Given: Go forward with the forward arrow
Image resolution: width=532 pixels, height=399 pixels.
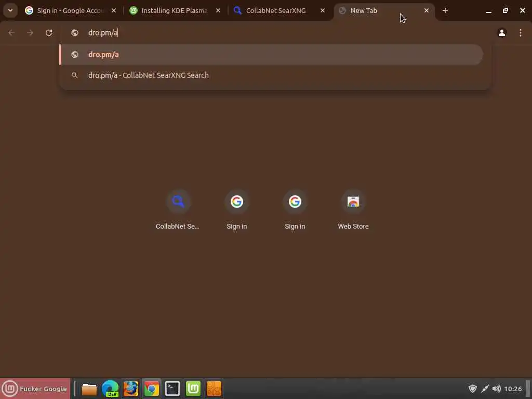Looking at the screenshot, I should (x=30, y=33).
